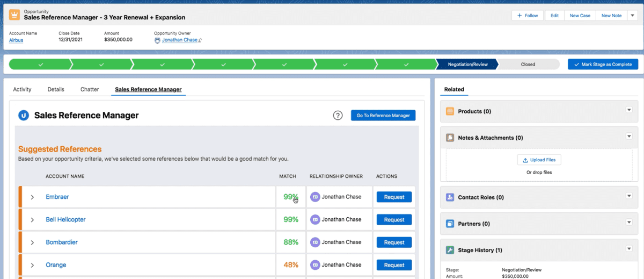Open the Contact Roles (0) related list

tap(481, 197)
